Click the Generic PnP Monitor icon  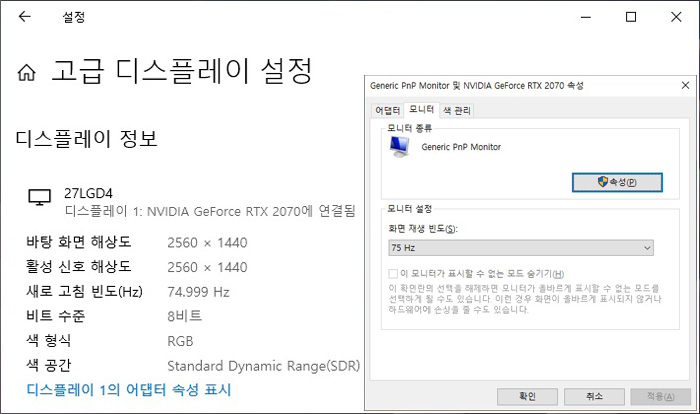tap(400, 147)
